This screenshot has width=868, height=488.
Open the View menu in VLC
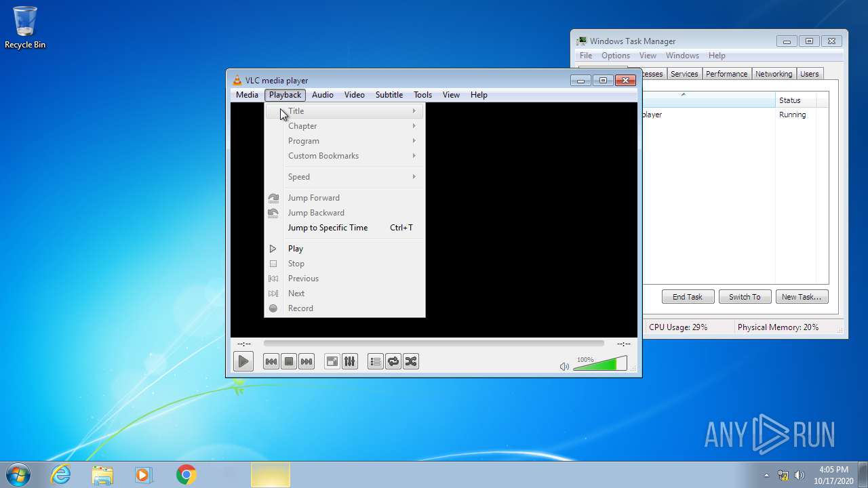tap(451, 95)
